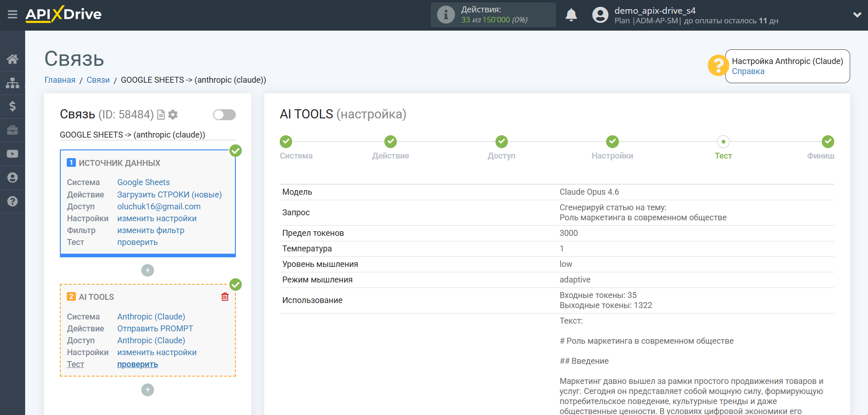This screenshot has height=415, width=868.
Task: Go to the Настройки step in the wizard
Action: click(612, 142)
